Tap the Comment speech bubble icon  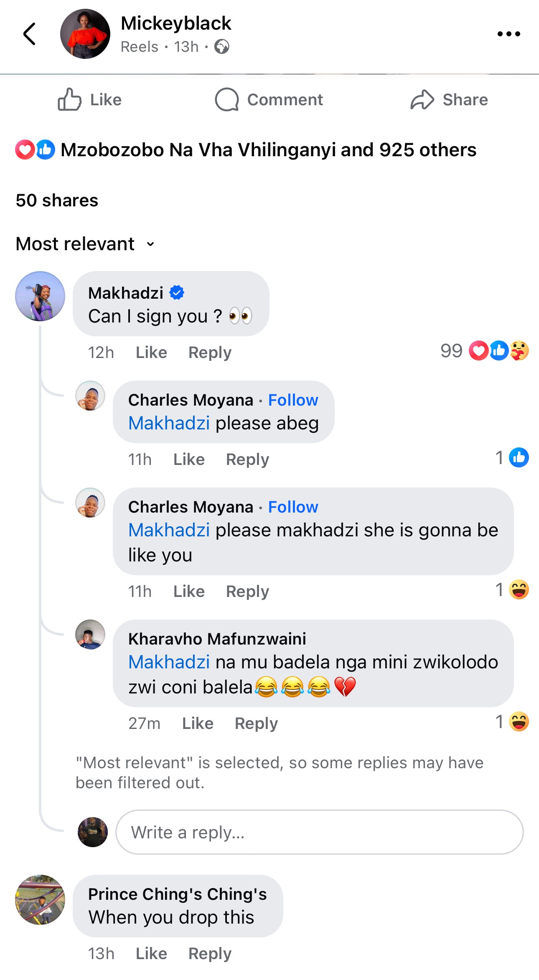coord(227,99)
